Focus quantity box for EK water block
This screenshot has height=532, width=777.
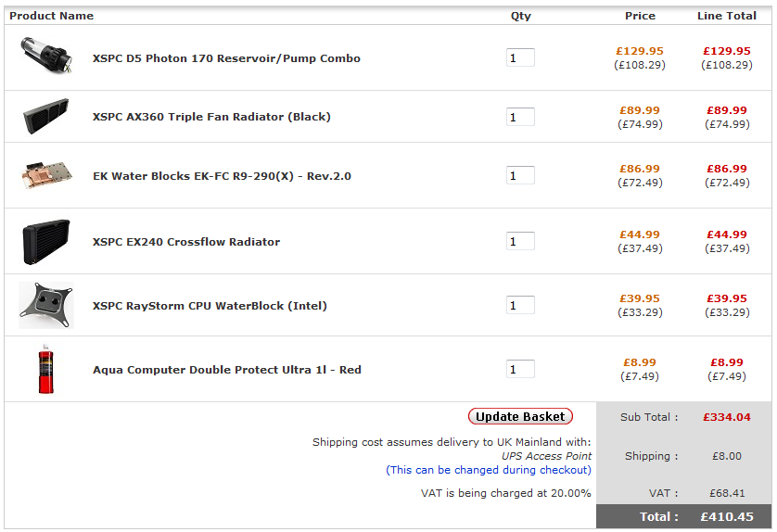coord(520,175)
